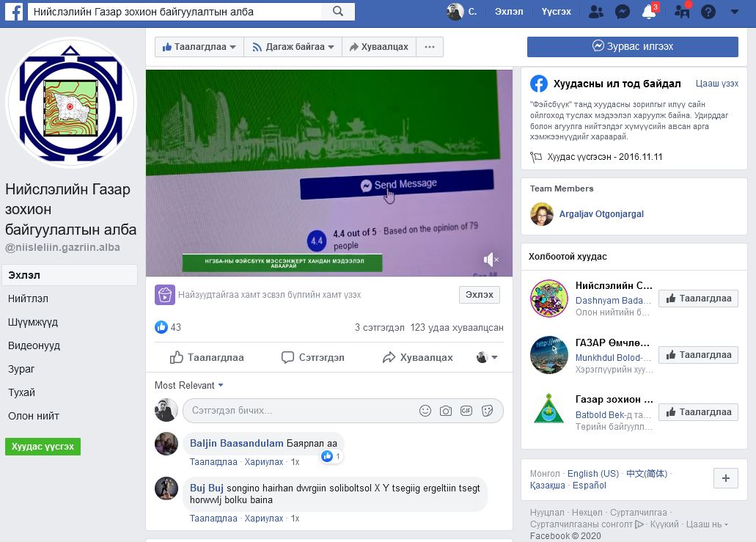Click the plus button for more languages
Viewport: 756px width, 542px height.
tap(726, 478)
